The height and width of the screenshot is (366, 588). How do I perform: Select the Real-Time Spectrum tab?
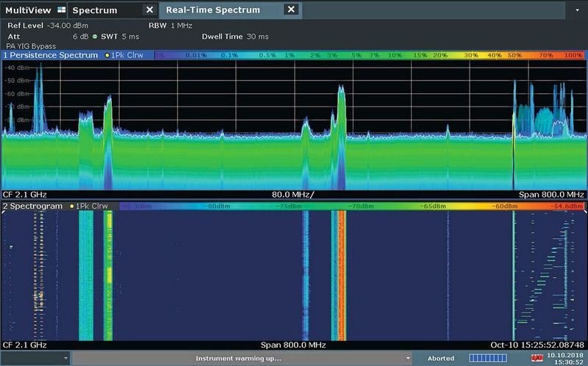point(213,10)
